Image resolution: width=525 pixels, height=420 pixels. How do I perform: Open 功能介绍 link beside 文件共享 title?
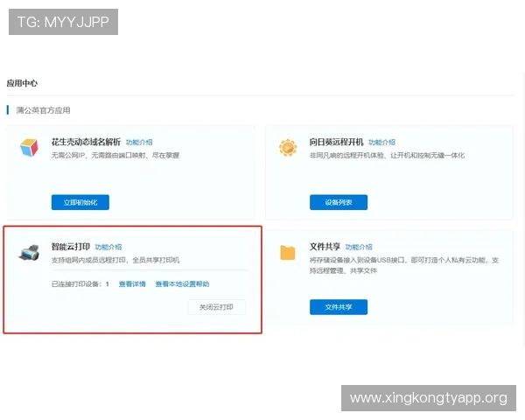[359, 247]
